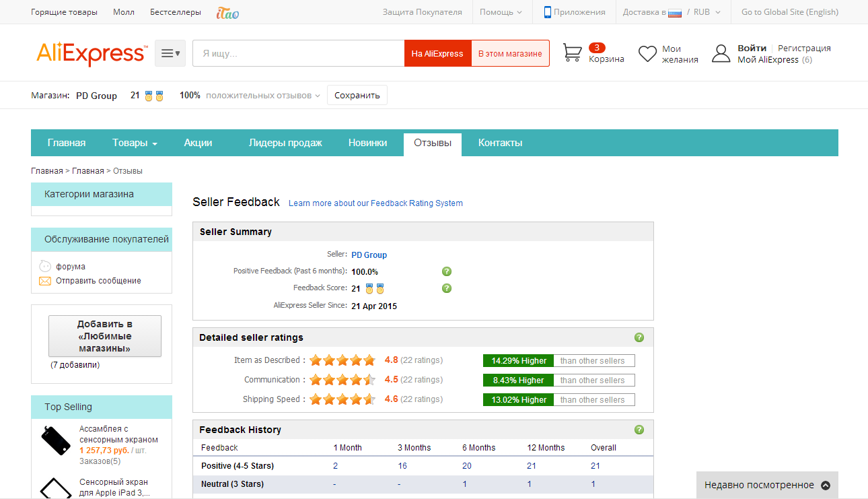
Task: Click the AliExpress logo
Action: (x=92, y=54)
